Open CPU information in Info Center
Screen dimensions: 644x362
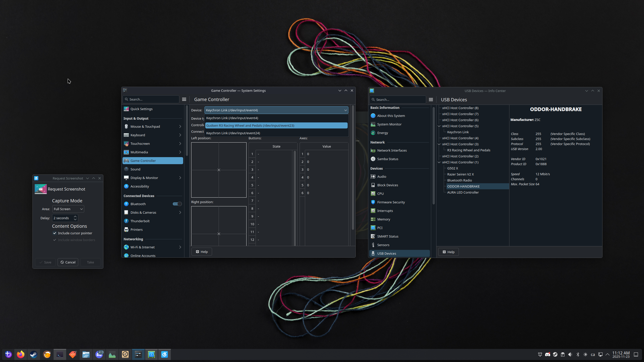[x=380, y=193]
